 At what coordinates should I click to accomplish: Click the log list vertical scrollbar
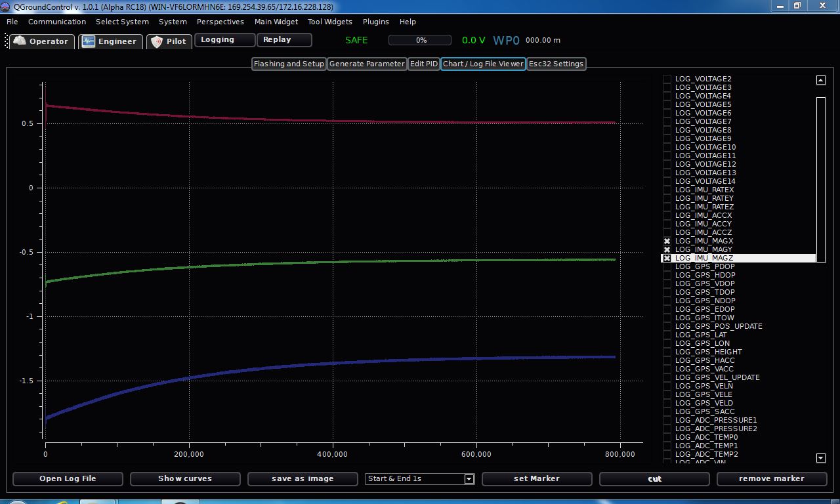820,179
